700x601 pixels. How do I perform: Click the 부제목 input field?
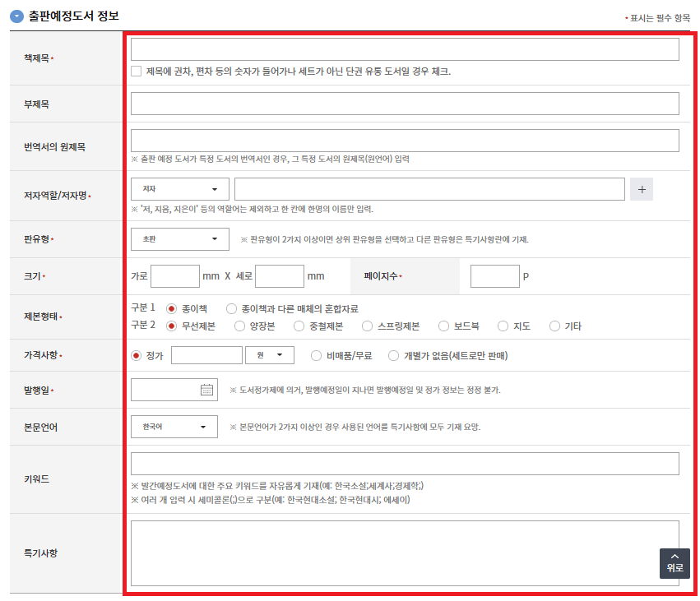point(405,104)
